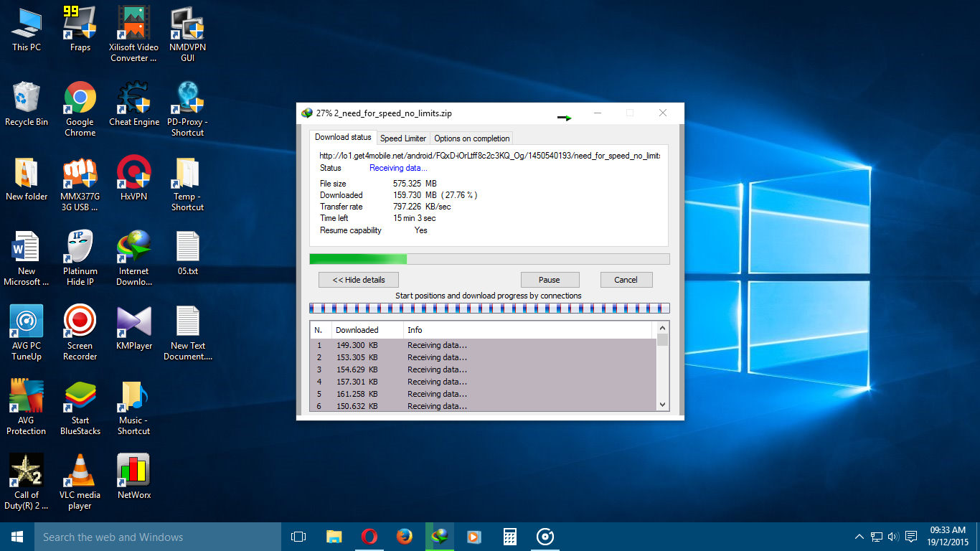Select the AVG Protection icon
The image size is (980, 551).
(27, 408)
